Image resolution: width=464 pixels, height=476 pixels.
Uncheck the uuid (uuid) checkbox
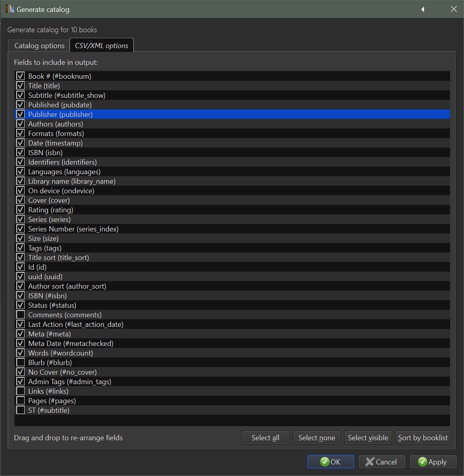pyautogui.click(x=20, y=276)
